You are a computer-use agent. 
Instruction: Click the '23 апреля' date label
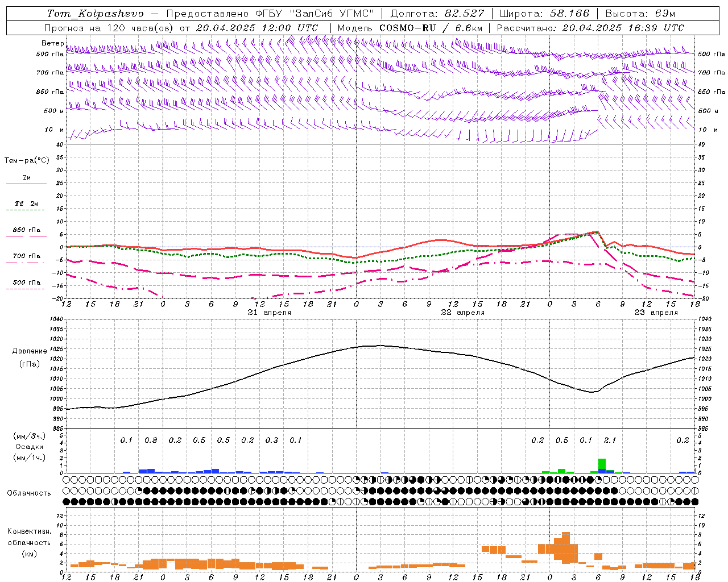click(x=656, y=313)
